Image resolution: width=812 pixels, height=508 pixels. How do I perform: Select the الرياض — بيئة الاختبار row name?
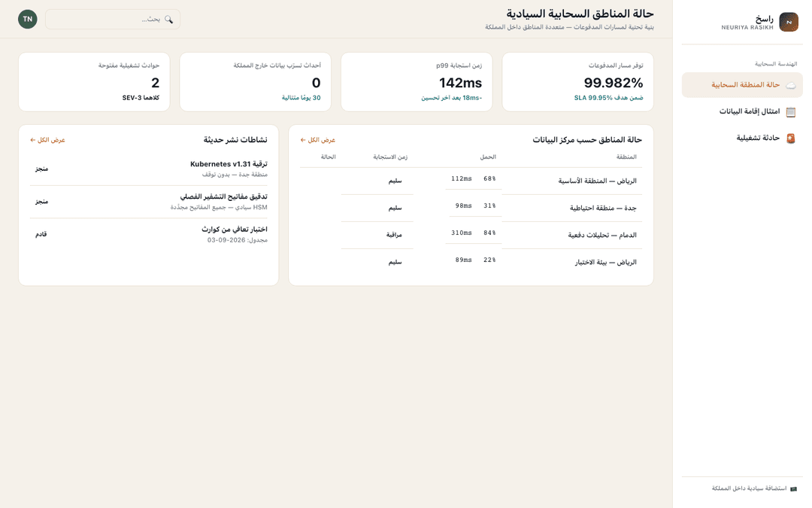[605, 262]
